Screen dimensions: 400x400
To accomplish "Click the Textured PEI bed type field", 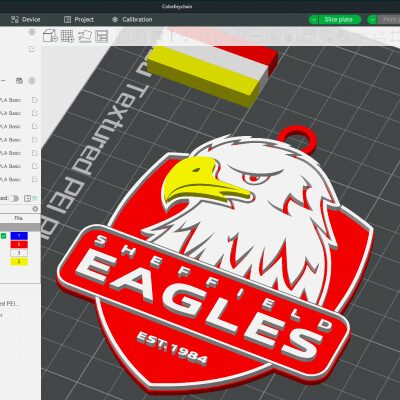I will point(10,304).
